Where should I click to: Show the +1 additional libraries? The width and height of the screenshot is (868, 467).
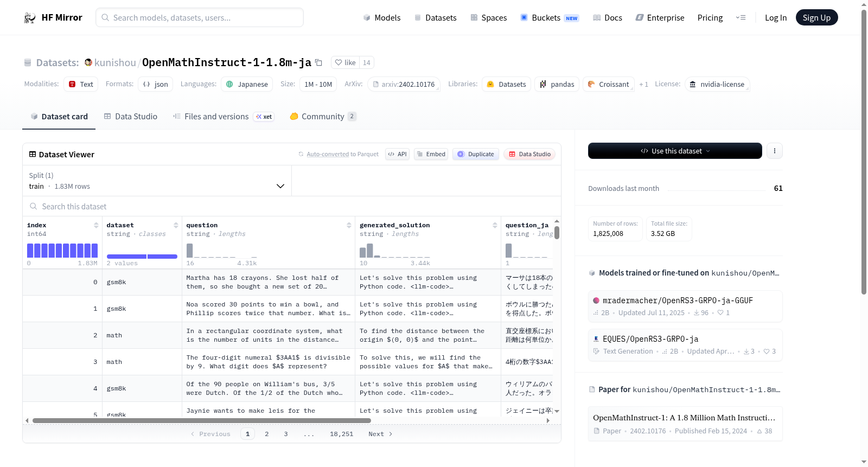(x=644, y=84)
